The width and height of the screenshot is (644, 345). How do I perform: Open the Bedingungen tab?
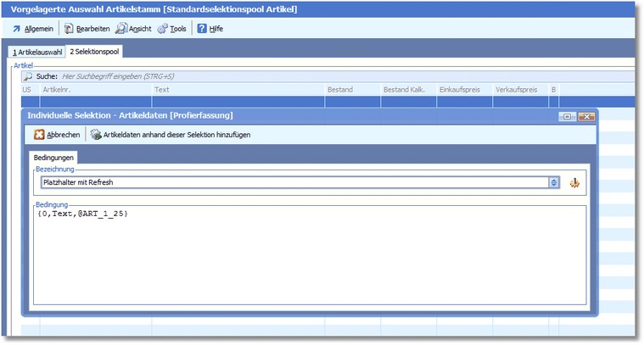54,158
